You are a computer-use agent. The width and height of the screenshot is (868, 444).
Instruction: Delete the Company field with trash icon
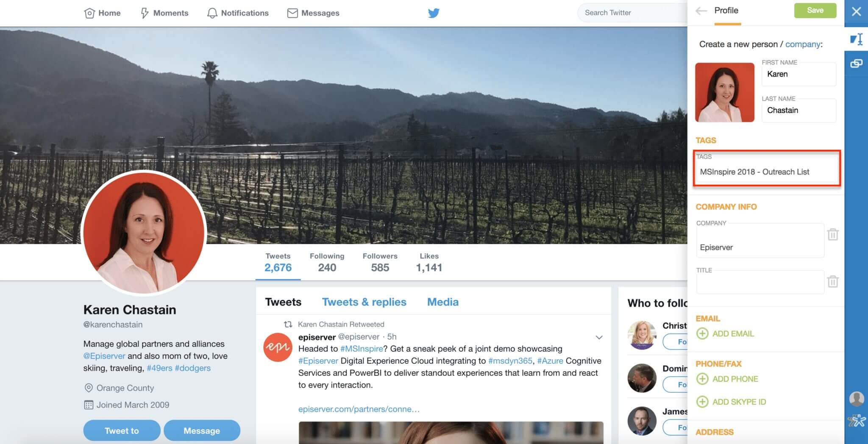click(833, 234)
